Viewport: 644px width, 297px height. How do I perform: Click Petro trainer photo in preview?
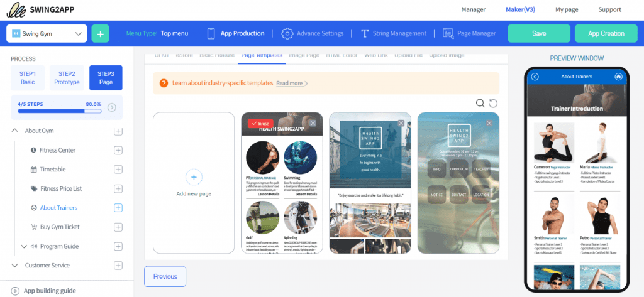point(599,213)
